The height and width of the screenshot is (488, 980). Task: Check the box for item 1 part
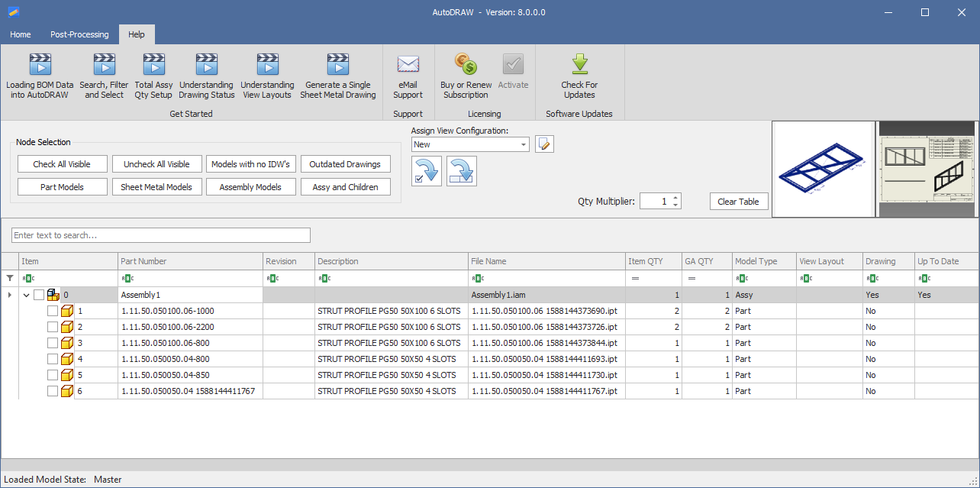point(53,311)
